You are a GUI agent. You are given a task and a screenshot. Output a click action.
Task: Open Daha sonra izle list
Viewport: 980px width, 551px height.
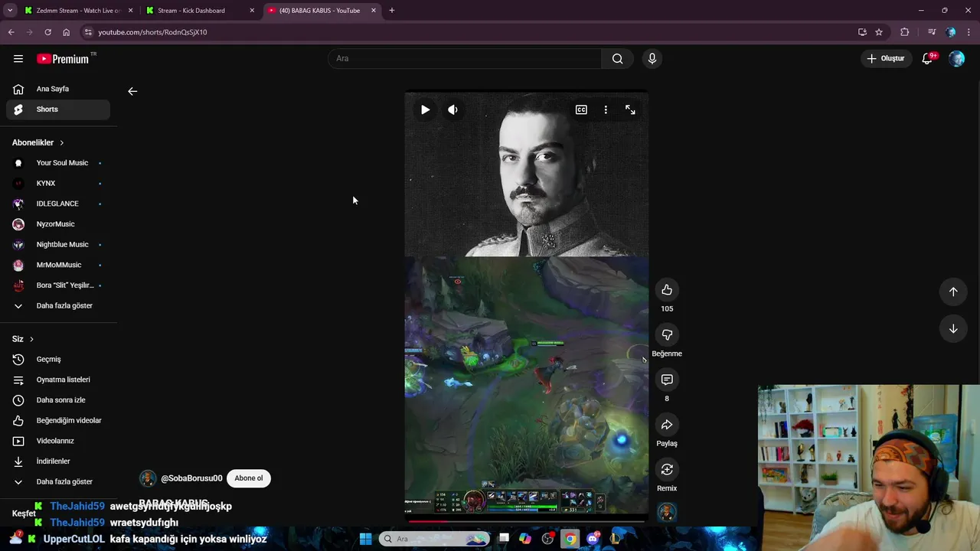[x=58, y=400]
